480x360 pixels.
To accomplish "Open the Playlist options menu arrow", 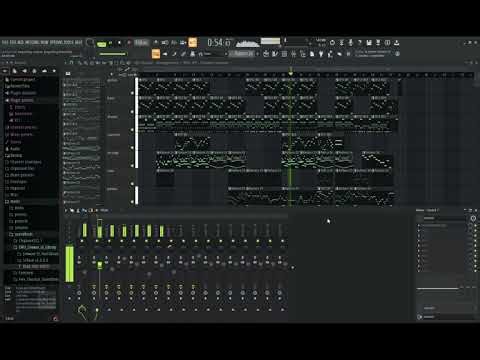I will (x=66, y=62).
